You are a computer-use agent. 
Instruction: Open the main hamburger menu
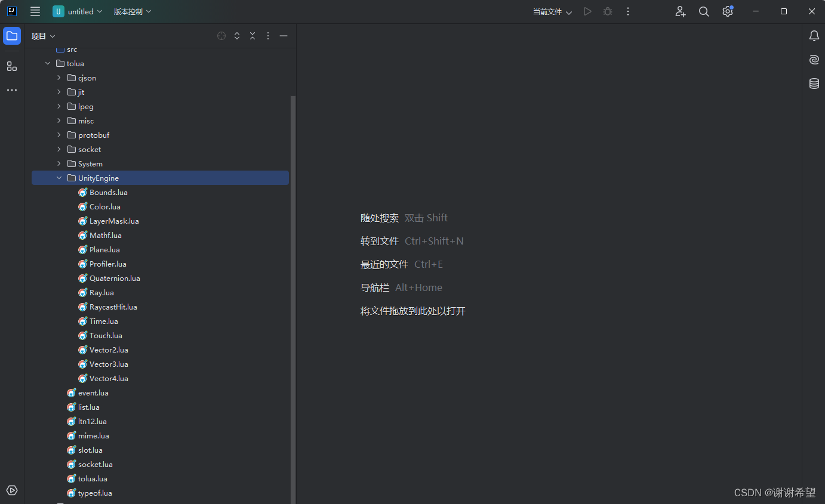pyautogui.click(x=35, y=11)
